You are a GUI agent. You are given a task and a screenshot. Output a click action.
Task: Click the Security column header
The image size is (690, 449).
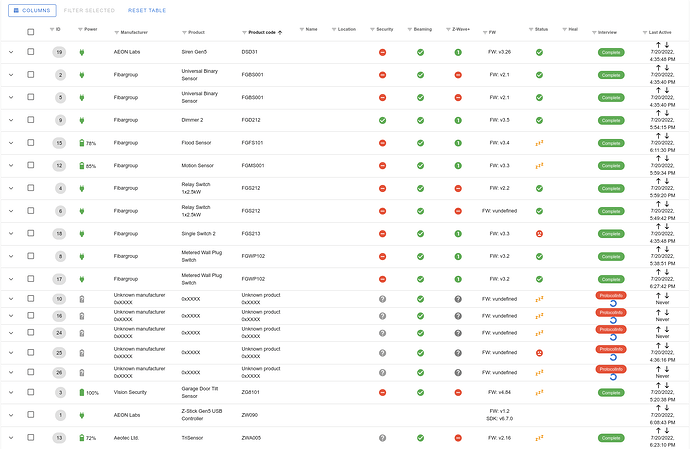(385, 29)
